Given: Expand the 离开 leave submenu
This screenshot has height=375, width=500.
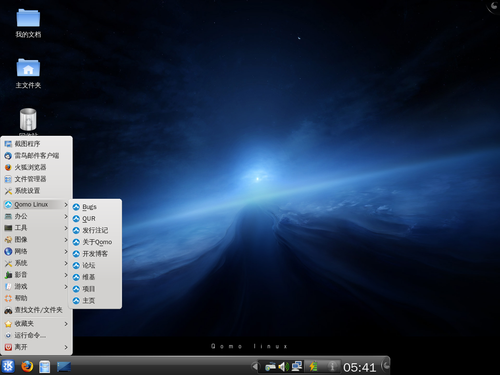Looking at the screenshot, I should point(36,347).
